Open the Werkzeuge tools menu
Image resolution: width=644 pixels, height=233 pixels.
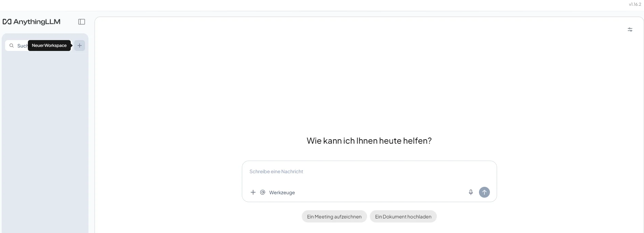pyautogui.click(x=282, y=193)
